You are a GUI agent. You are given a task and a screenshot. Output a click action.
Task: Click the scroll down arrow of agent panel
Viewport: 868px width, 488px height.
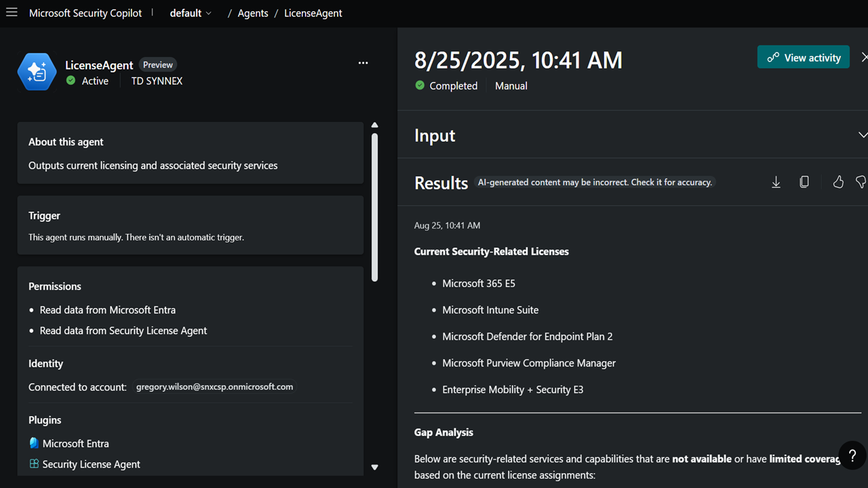(x=374, y=467)
